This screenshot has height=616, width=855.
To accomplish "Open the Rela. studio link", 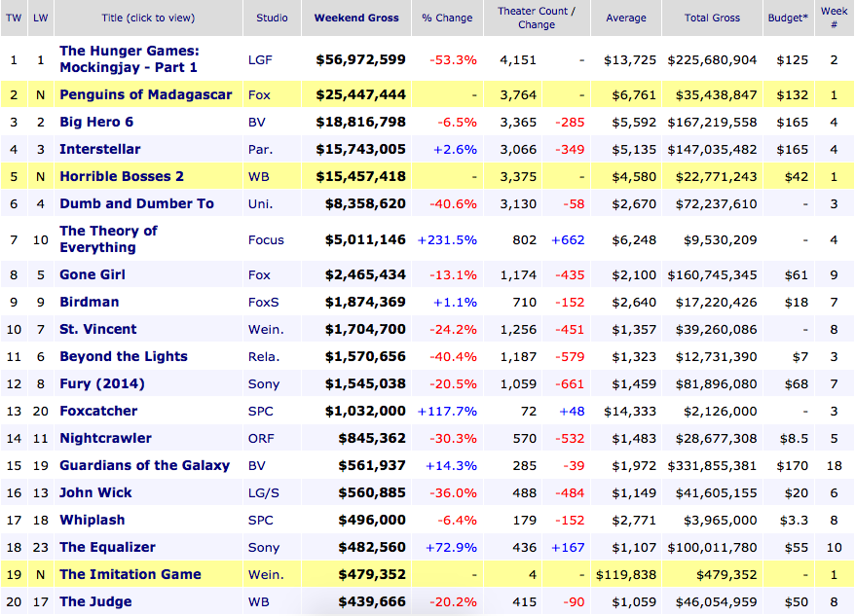I will 264,356.
